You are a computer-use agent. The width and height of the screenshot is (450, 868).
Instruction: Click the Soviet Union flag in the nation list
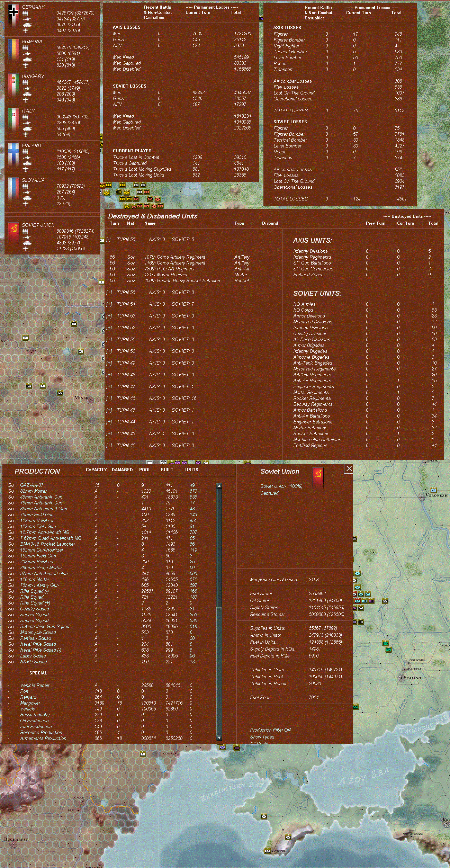[13, 234]
